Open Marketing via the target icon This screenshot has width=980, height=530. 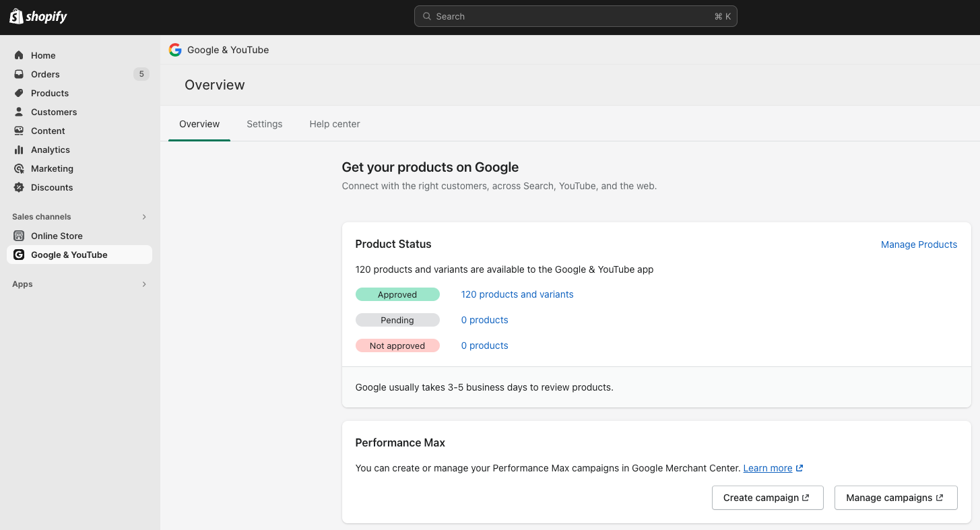19,168
